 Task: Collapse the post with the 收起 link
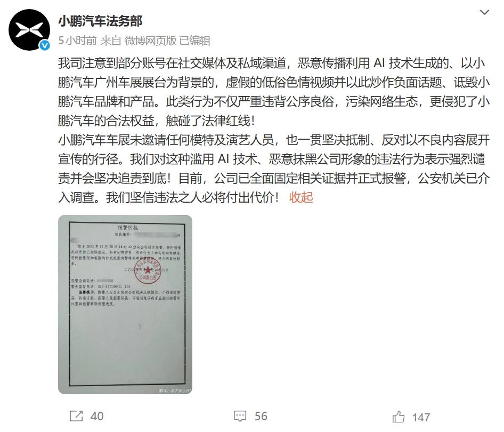coord(301,197)
